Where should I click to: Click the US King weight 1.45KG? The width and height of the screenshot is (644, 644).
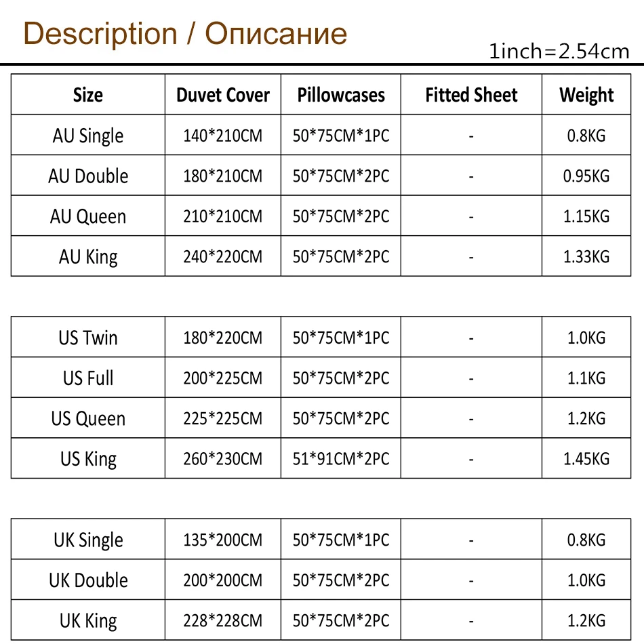tap(586, 459)
